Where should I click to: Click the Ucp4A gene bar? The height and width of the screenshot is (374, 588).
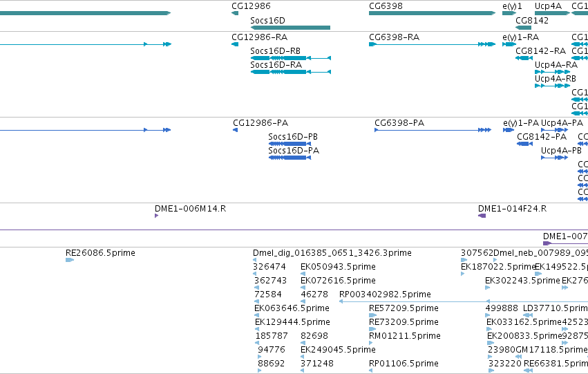point(552,13)
